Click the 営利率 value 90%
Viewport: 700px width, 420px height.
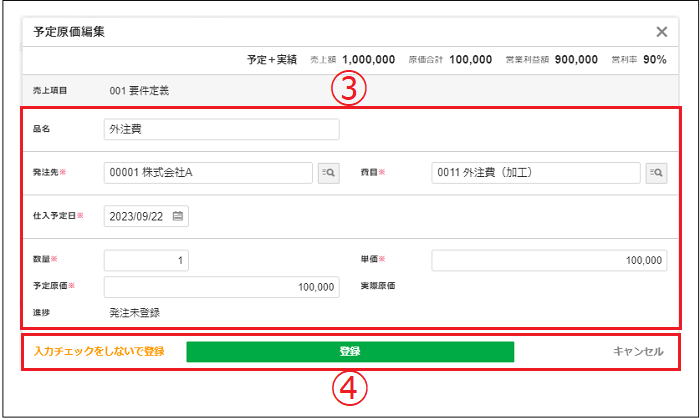(x=655, y=60)
